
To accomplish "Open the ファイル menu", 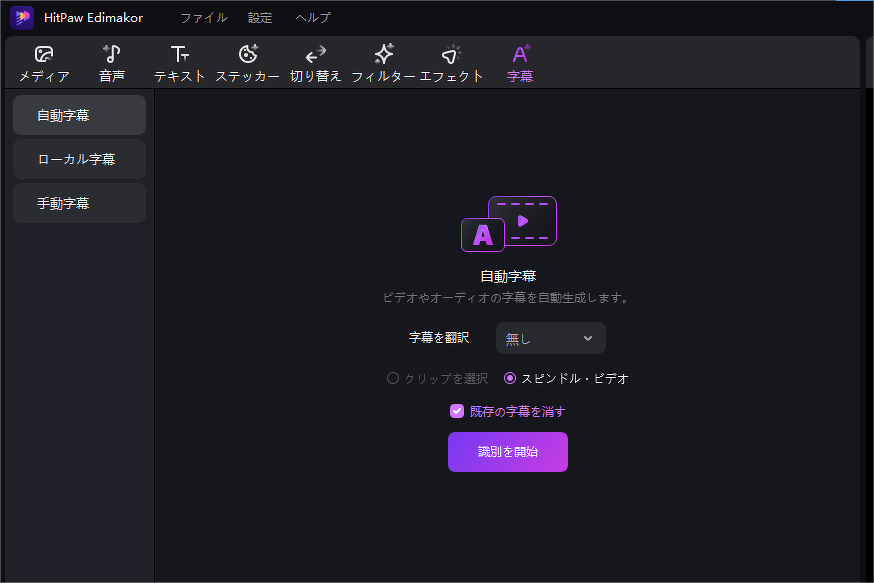I will pyautogui.click(x=203, y=18).
